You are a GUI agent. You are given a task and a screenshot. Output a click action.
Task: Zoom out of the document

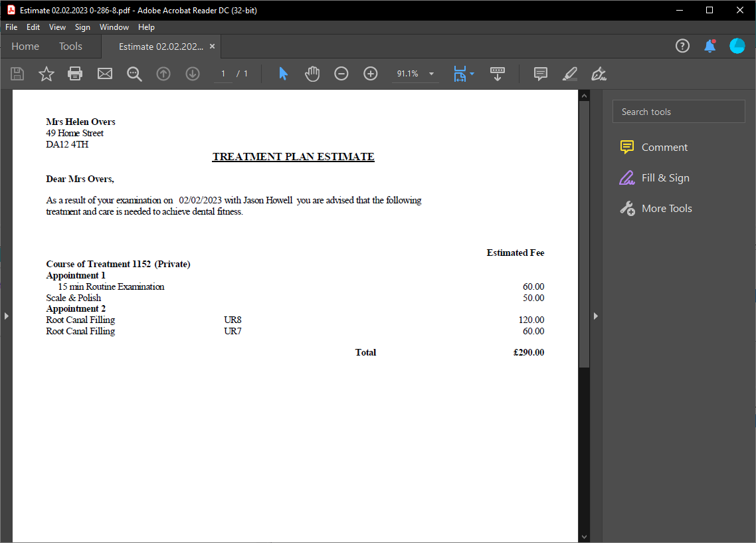(341, 74)
